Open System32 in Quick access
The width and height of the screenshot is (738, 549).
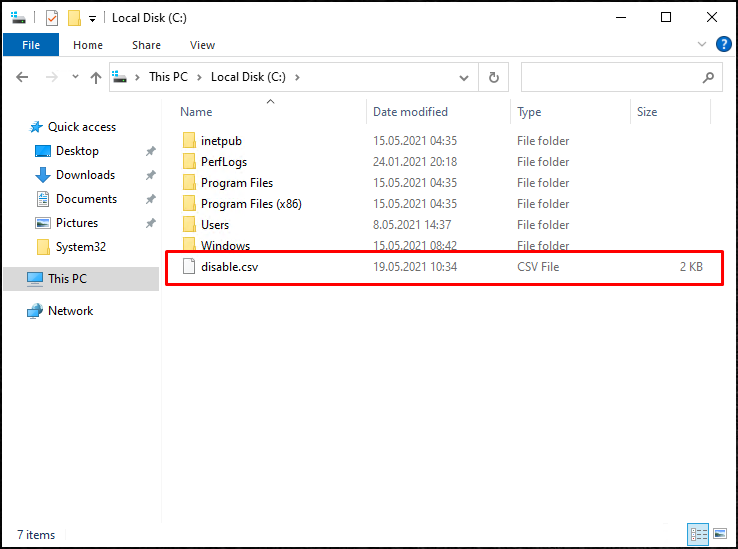point(80,247)
